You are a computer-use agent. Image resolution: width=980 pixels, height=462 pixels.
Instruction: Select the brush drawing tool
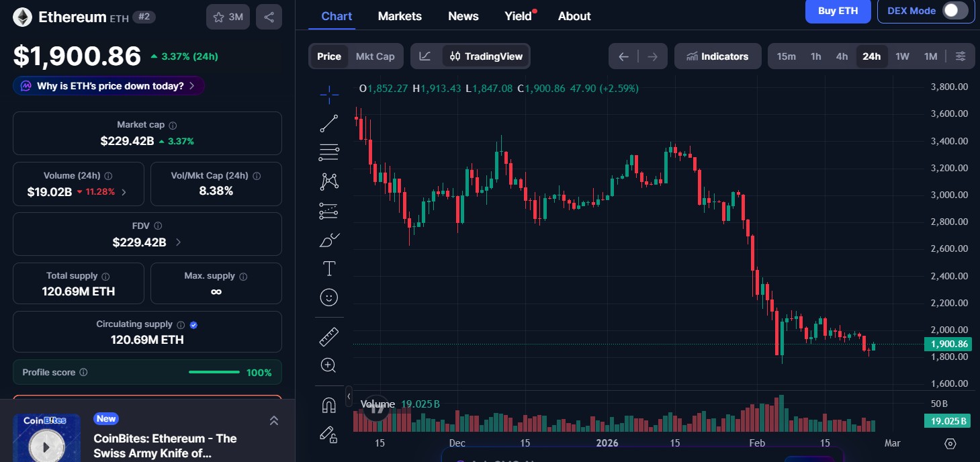pyautogui.click(x=328, y=239)
